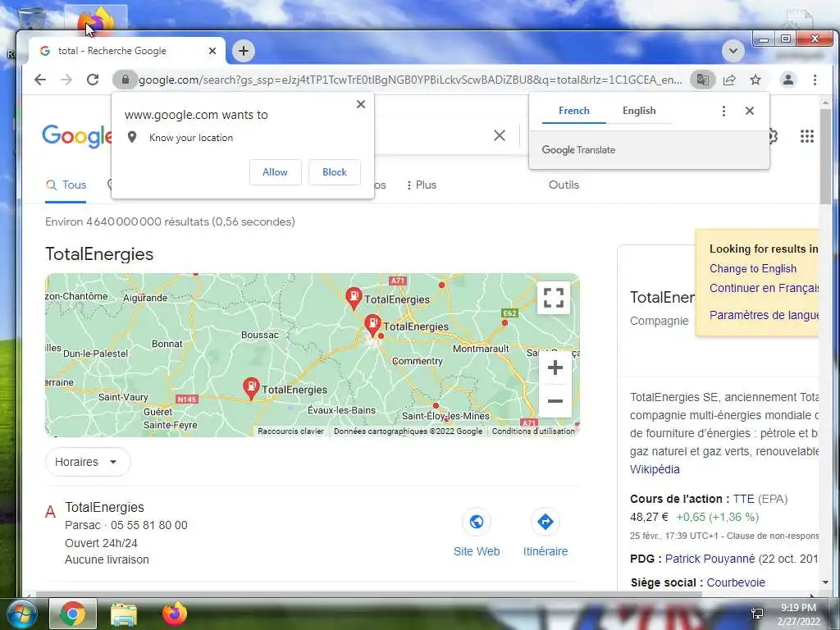Click the browser forward arrow
This screenshot has width=840, height=630.
(66, 80)
